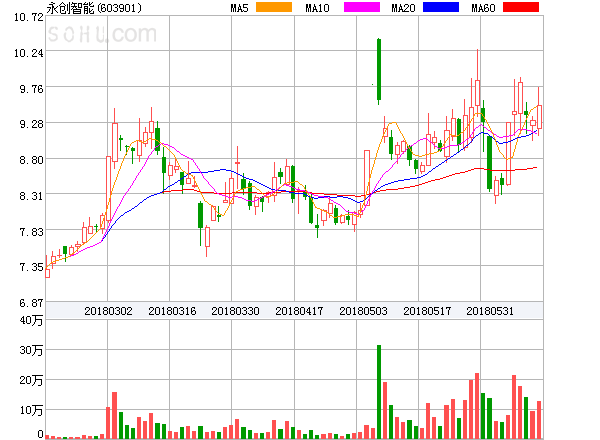Viewport: 600px width, 440px height.
Task: Click the 40万 volume axis label
Action: click(31, 320)
